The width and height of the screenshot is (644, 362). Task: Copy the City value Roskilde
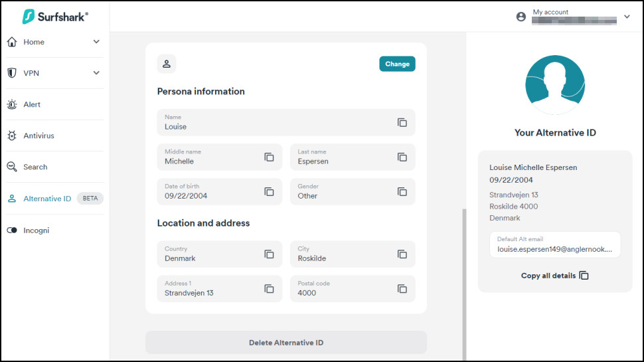pos(402,254)
